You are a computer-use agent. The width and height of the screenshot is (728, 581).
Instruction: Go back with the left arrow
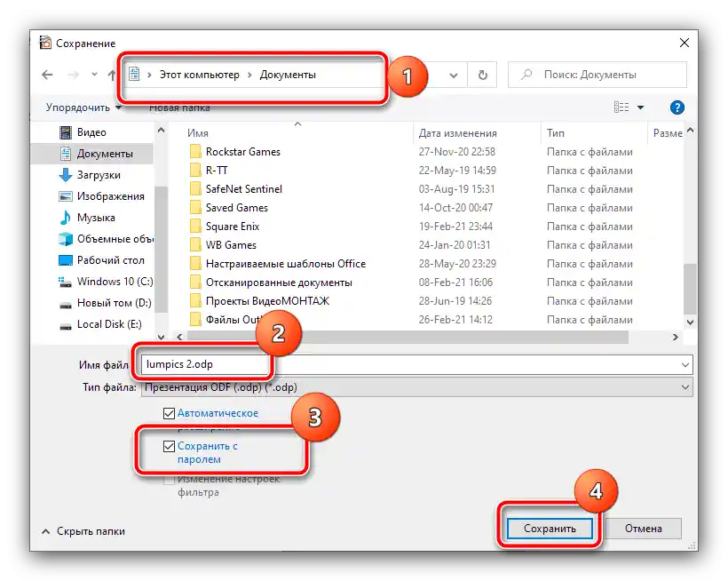[47, 75]
